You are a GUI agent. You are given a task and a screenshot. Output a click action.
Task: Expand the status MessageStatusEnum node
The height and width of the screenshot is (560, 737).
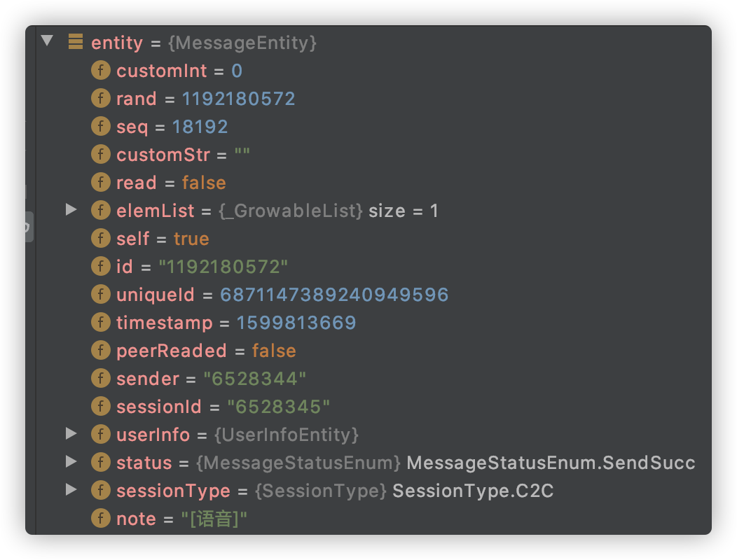[71, 462]
